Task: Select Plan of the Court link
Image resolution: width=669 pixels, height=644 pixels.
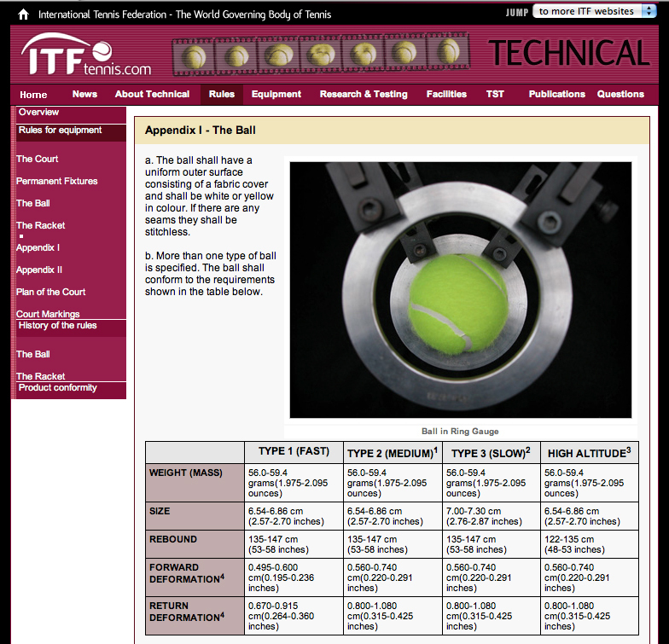Action: (51, 292)
